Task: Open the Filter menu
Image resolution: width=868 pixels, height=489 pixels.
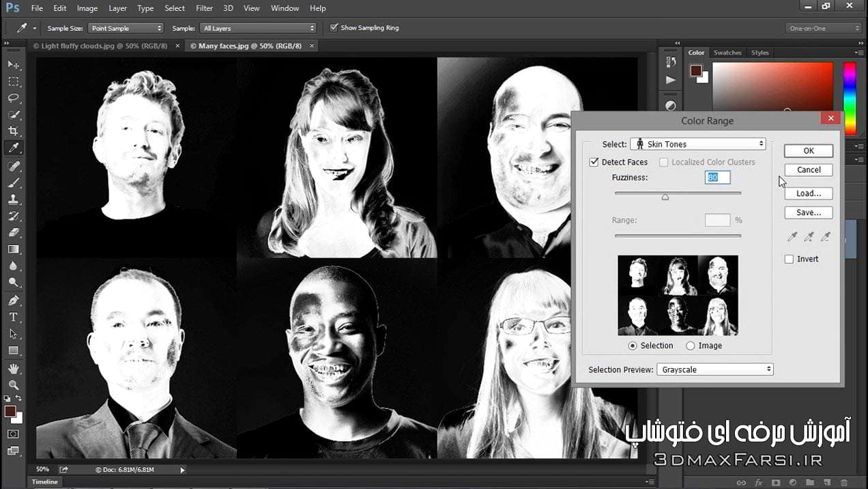Action: point(204,8)
